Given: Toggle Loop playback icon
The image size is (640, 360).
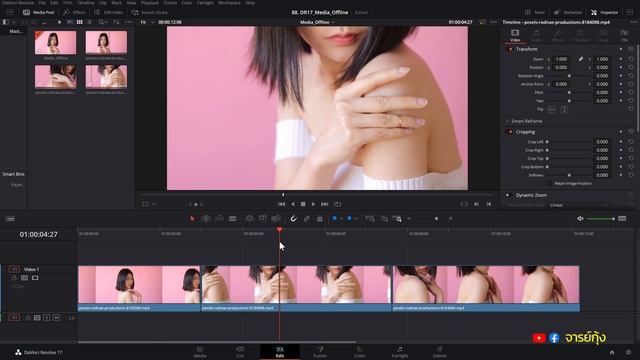Looking at the screenshot, I should pyautogui.click(x=337, y=204).
